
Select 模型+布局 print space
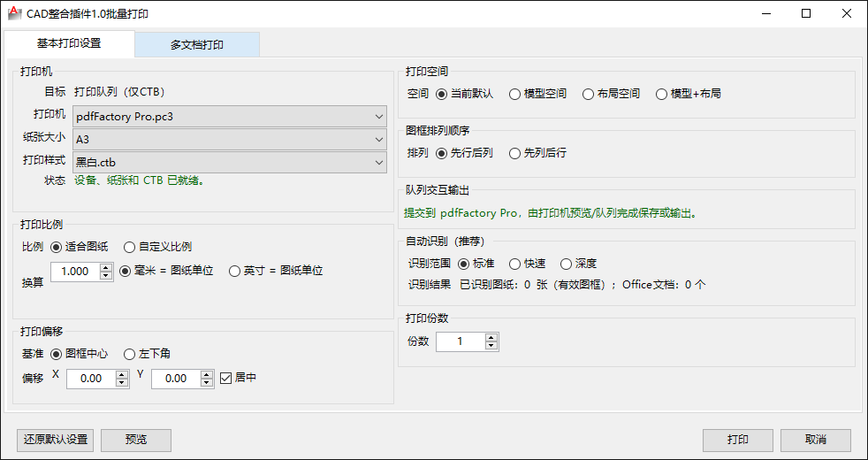point(688,95)
